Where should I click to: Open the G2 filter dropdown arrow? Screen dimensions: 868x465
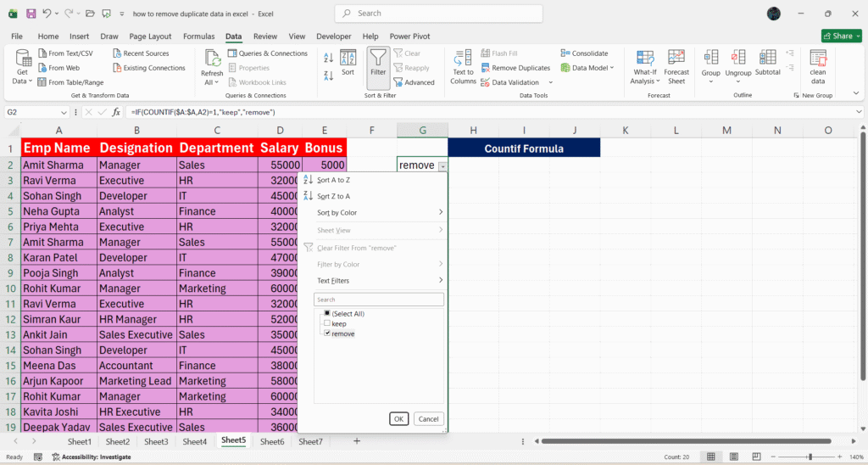click(442, 165)
